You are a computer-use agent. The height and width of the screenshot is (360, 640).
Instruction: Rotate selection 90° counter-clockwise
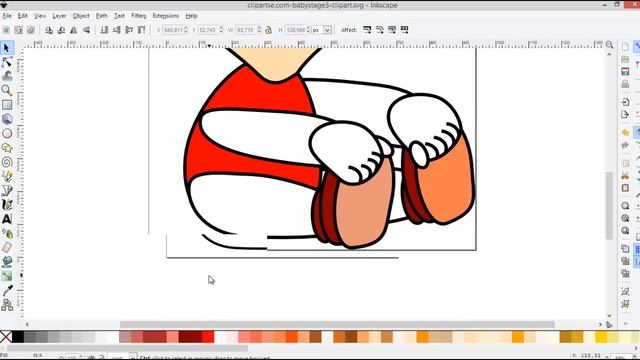[49, 30]
